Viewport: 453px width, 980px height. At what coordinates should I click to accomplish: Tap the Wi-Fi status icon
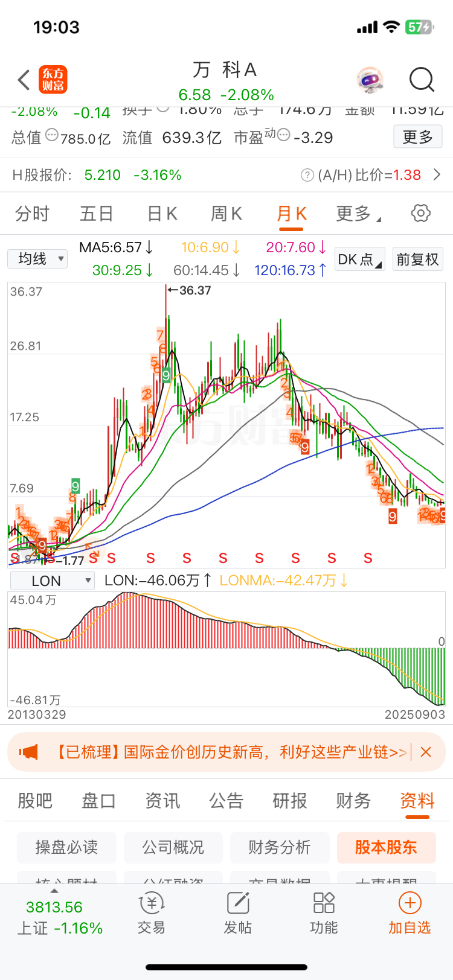[392, 27]
